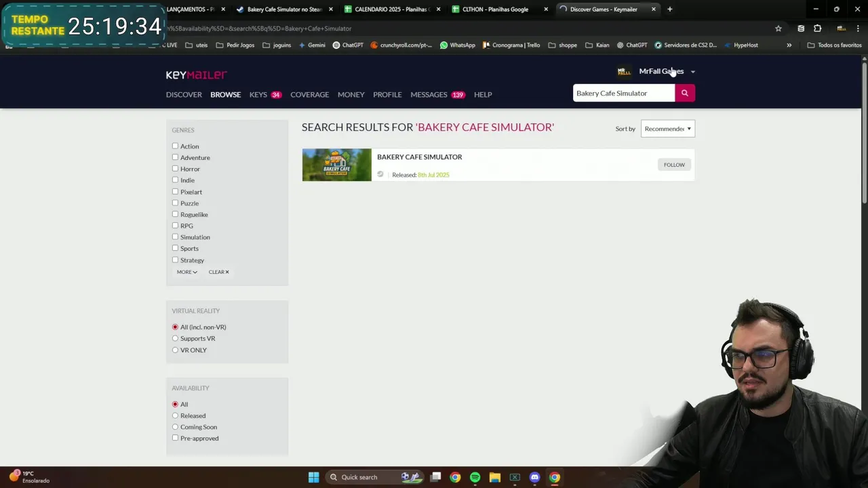
Task: Select the Supports VR radio option
Action: (x=175, y=338)
